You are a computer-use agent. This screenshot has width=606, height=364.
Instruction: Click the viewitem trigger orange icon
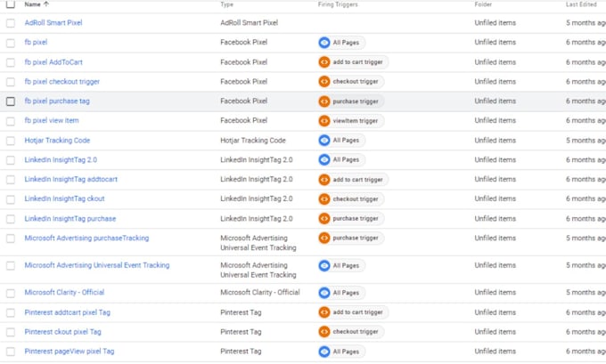[324, 121]
